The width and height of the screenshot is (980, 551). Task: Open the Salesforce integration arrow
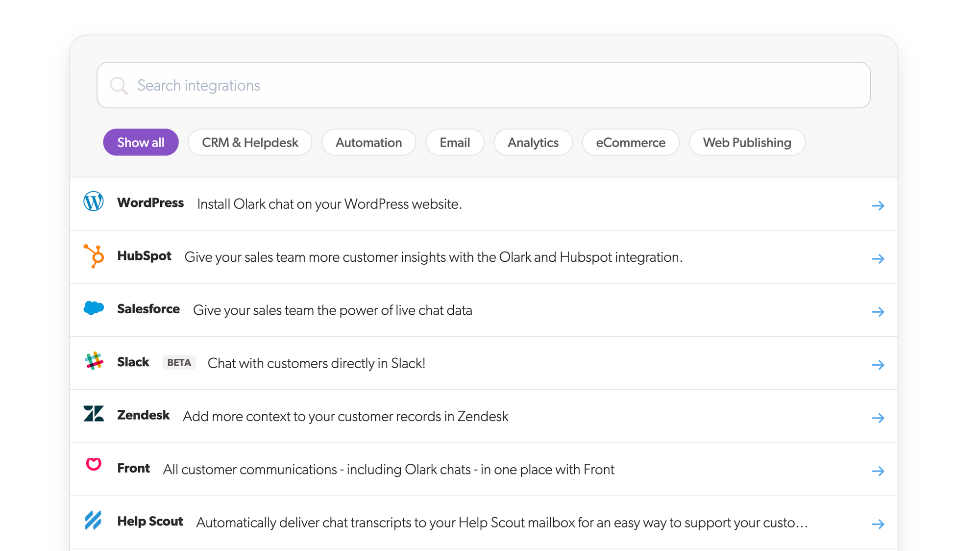(x=878, y=311)
